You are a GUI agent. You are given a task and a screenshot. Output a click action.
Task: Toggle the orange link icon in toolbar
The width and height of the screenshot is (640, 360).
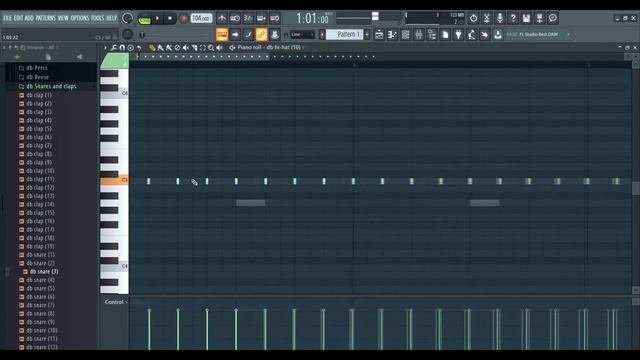pos(261,34)
